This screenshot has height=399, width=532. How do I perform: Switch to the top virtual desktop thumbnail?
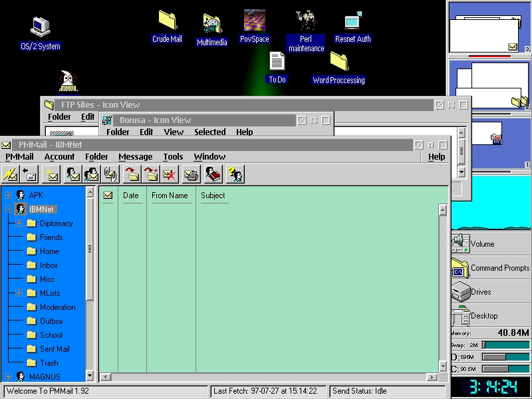tap(490, 28)
